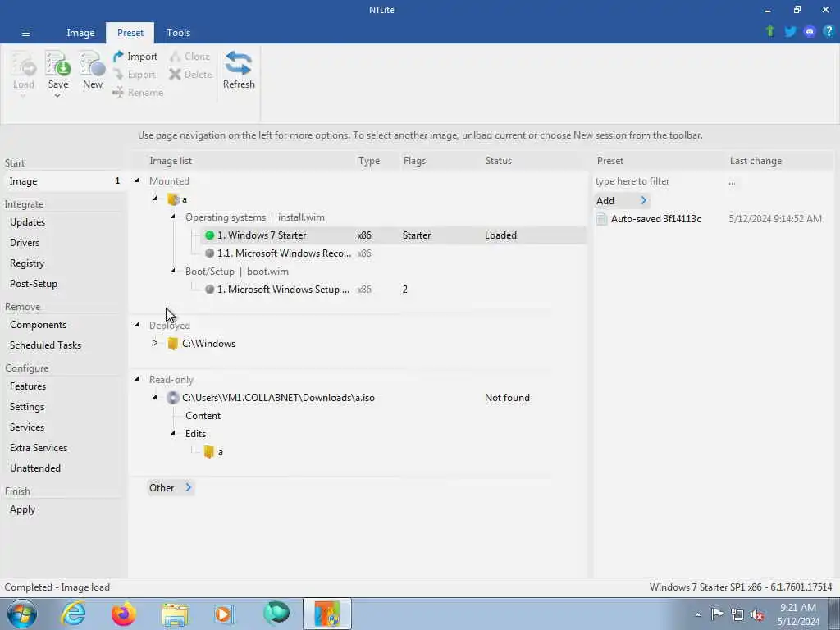The width and height of the screenshot is (840, 630).
Task: Expand the C:\Windows deployed entry
Action: point(154,343)
